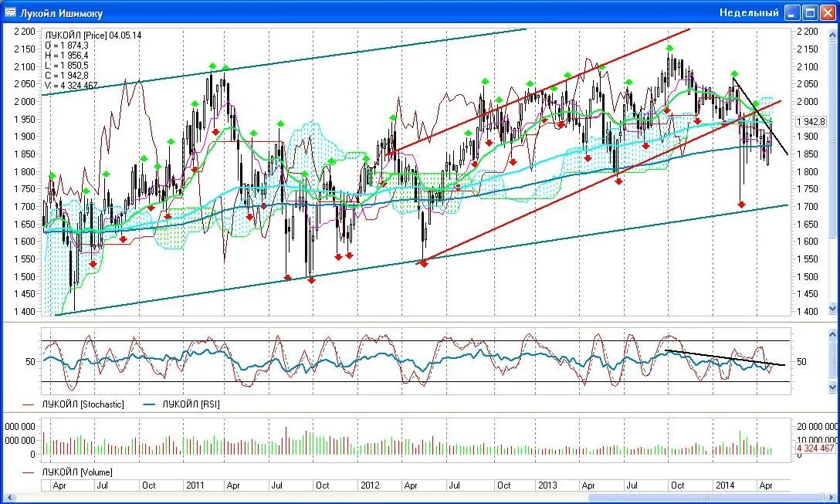Click the Недельный timeframe label
Image resolution: width=840 pixels, height=504 pixels.
[748, 13]
